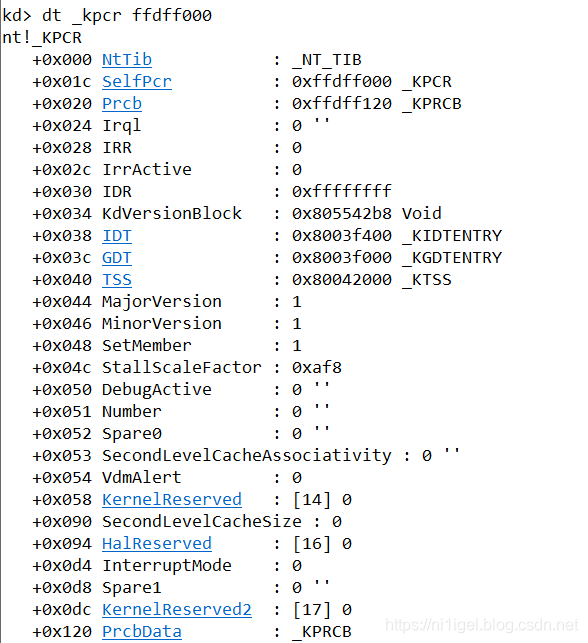Click the TSS link
588x643 pixels.
pyautogui.click(x=117, y=280)
